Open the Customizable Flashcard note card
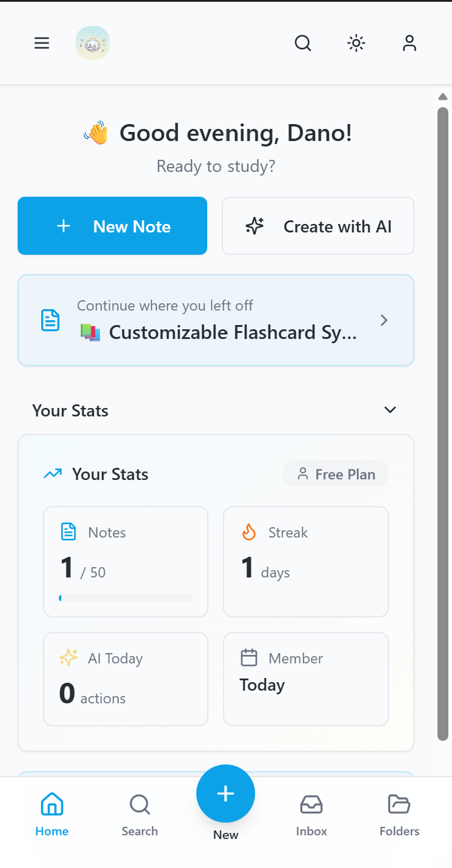 (x=216, y=321)
